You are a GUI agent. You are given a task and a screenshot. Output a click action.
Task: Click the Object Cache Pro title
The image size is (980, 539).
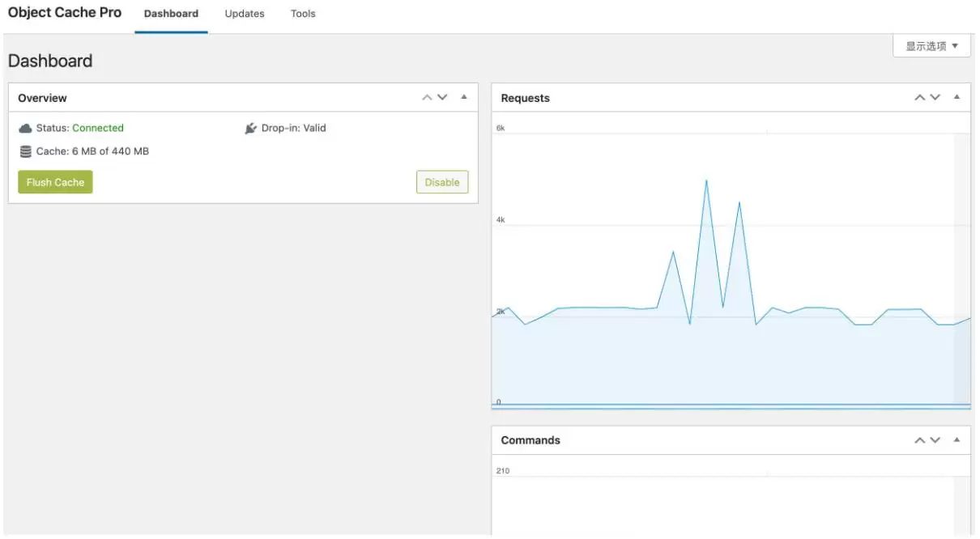click(x=65, y=13)
